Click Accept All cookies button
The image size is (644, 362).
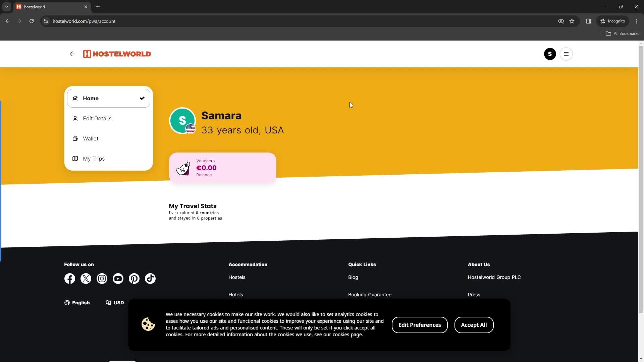pyautogui.click(x=474, y=325)
